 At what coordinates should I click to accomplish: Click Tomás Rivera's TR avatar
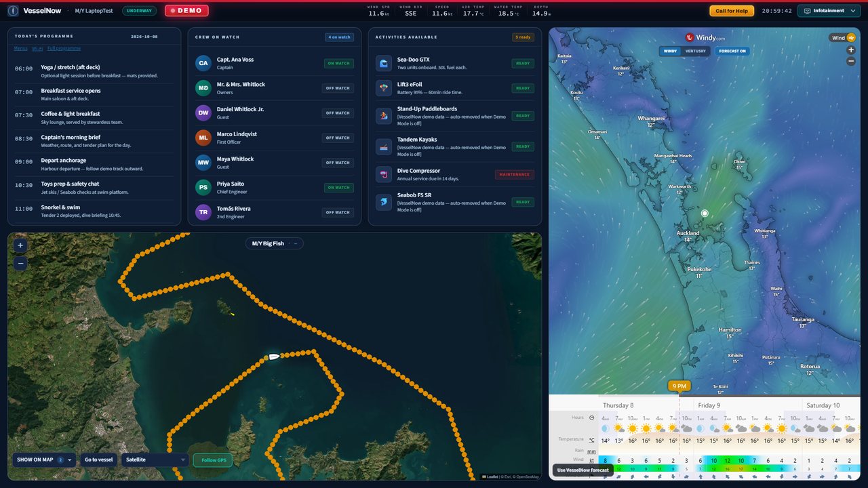click(x=203, y=212)
